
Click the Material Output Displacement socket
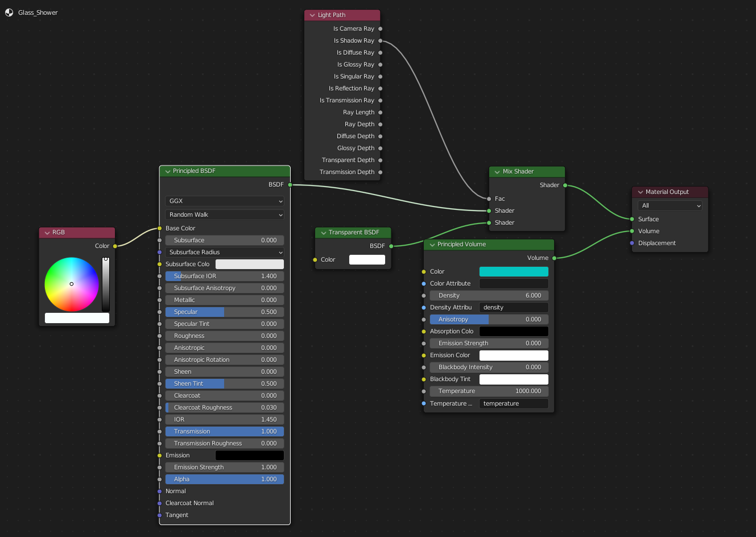632,243
